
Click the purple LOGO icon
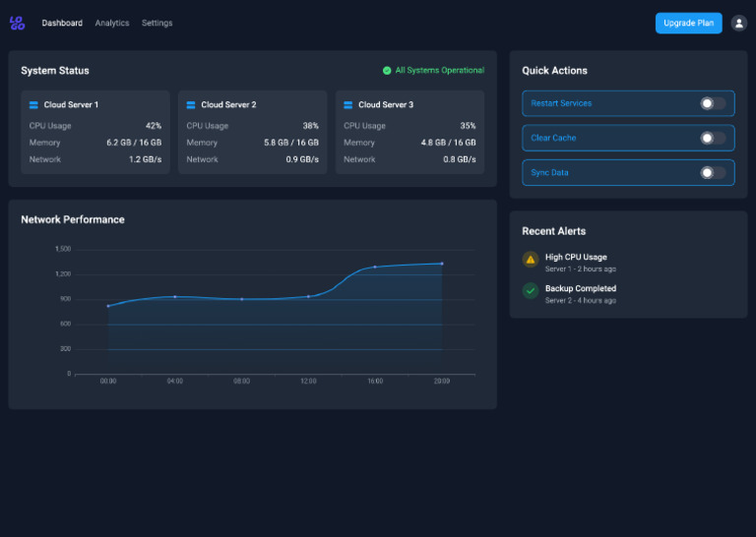(18, 23)
